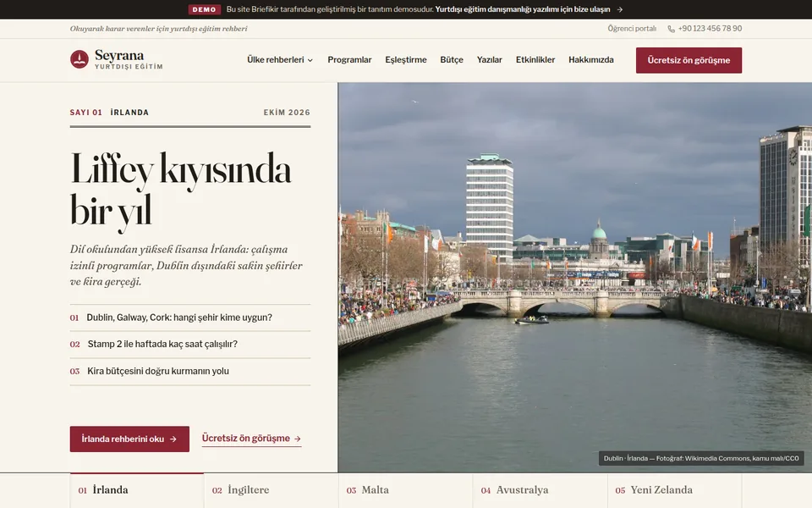This screenshot has height=508, width=812.
Task: Click the phone icon beside +90 number
Action: tap(671, 29)
